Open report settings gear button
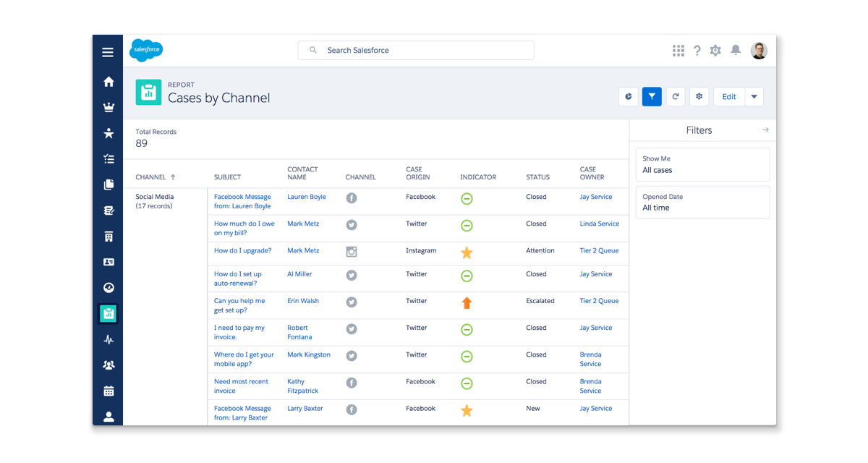The image size is (868, 463). coord(699,97)
